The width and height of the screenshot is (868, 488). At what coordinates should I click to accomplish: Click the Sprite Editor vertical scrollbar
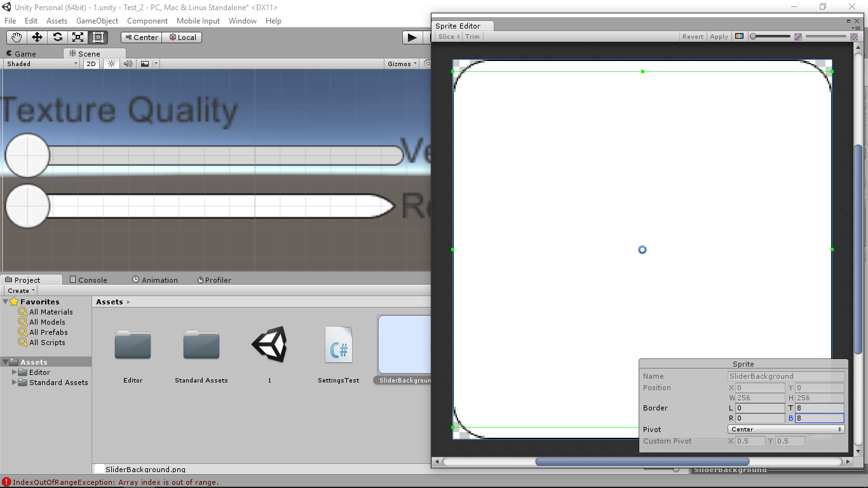pos(858,249)
